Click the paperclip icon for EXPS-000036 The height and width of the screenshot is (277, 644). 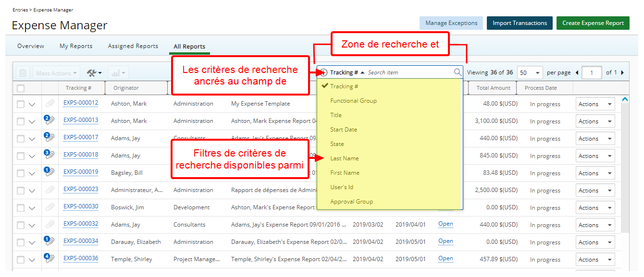pyautogui.click(x=50, y=259)
